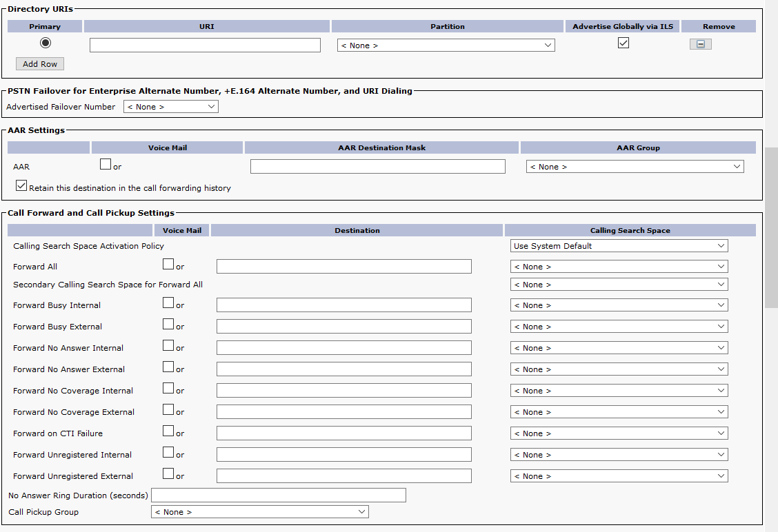Screen dimensions: 778x532
Task: Click the Forward No Answer External destination field
Action: click(x=343, y=369)
